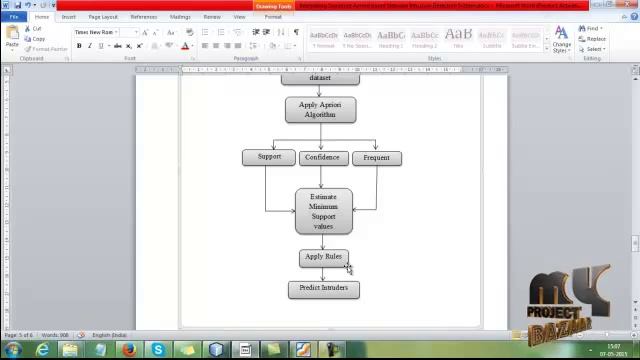Image resolution: width=640 pixels, height=360 pixels.
Task: Click the Copy command
Action: coord(35,39)
